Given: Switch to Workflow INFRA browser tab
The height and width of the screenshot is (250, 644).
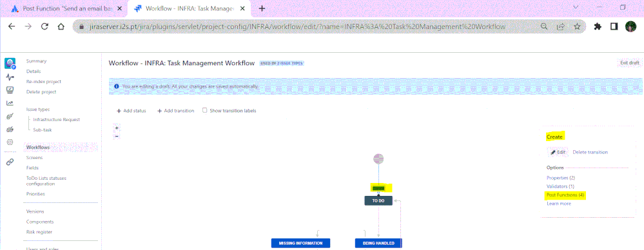Looking at the screenshot, I should [x=190, y=8].
